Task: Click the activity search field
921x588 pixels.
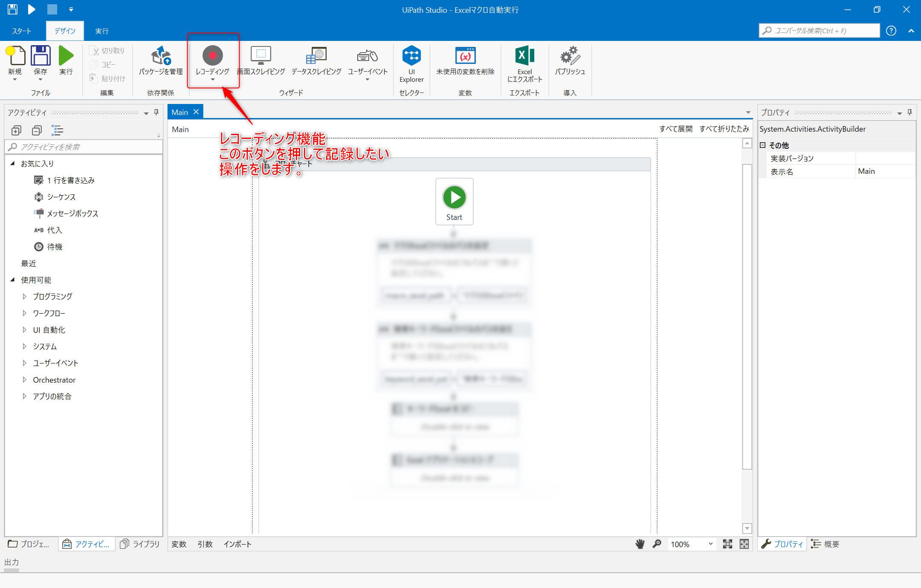Action: pyautogui.click(x=84, y=147)
